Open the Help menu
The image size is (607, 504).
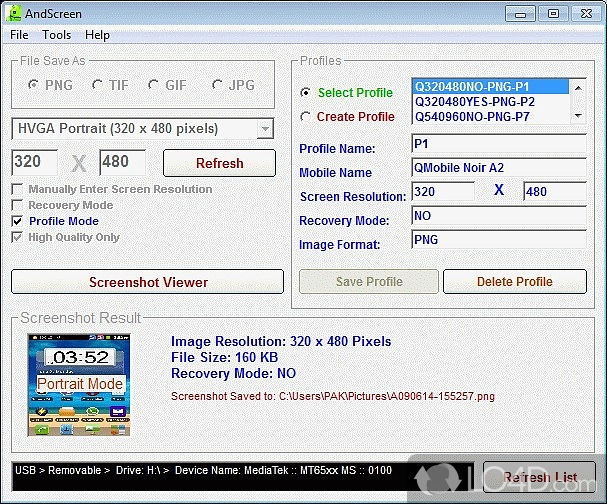[97, 35]
